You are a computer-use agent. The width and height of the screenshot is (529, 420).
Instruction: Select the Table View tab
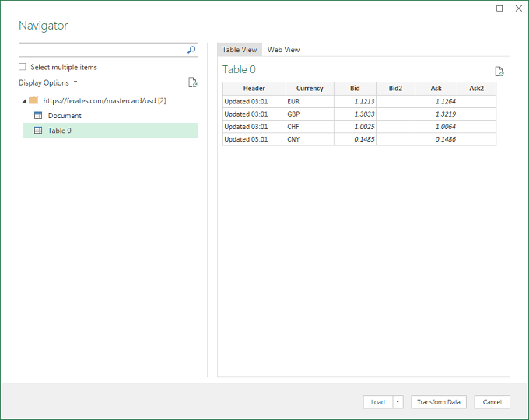pyautogui.click(x=239, y=50)
